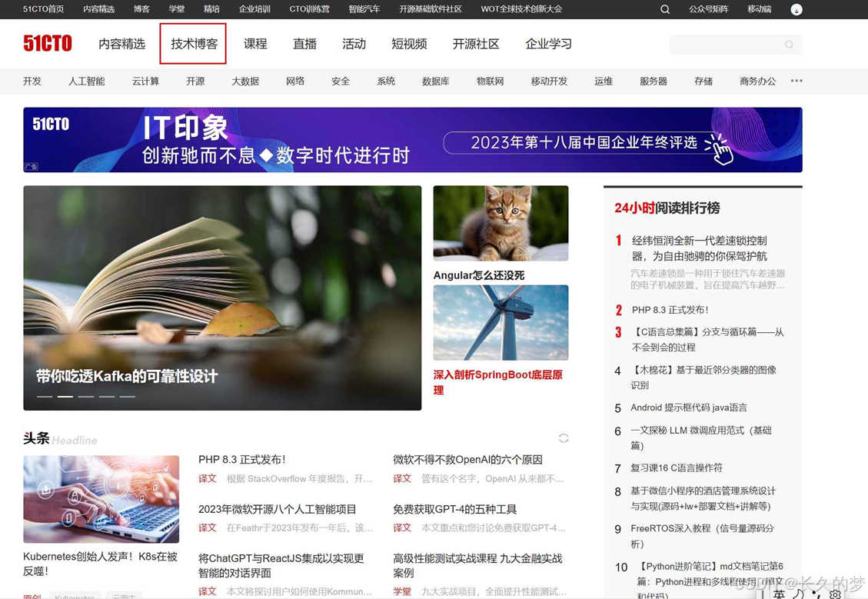Open rank 9 FreeRTOS深入教程 article

coord(703,536)
